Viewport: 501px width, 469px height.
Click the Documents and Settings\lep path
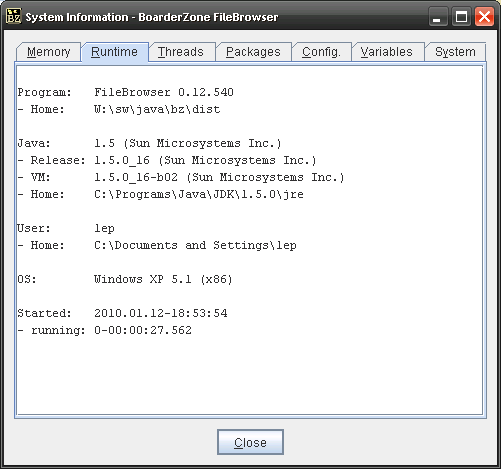point(195,245)
